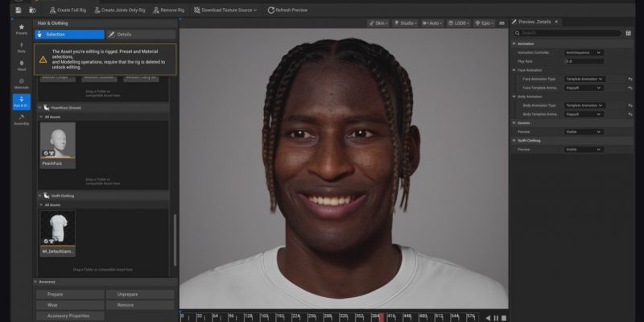Click the Search field in the details panel
The image size is (644, 322).
click(568, 33)
